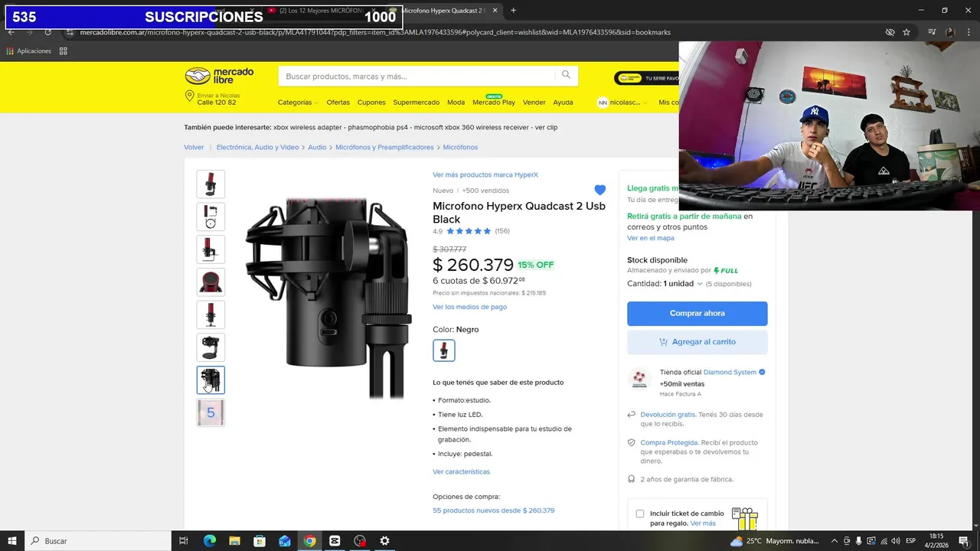Open the notification center icon
The height and width of the screenshot is (551, 980).
[964, 541]
